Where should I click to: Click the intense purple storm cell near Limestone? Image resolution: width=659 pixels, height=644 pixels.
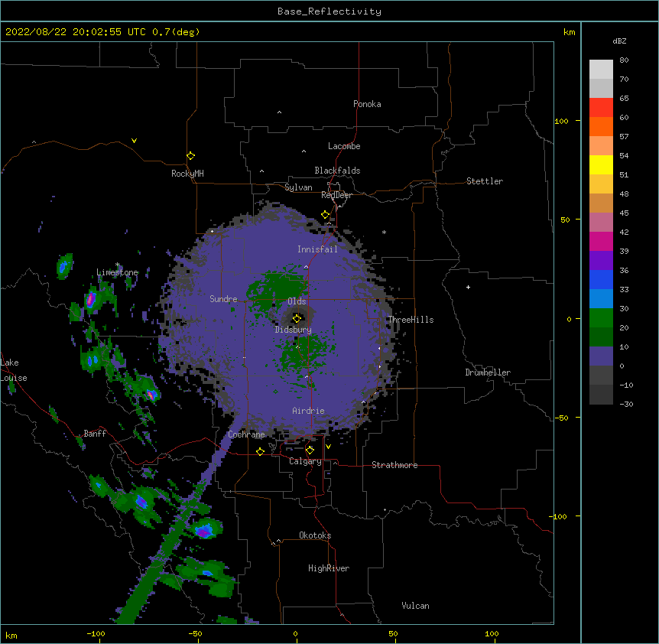click(90, 299)
